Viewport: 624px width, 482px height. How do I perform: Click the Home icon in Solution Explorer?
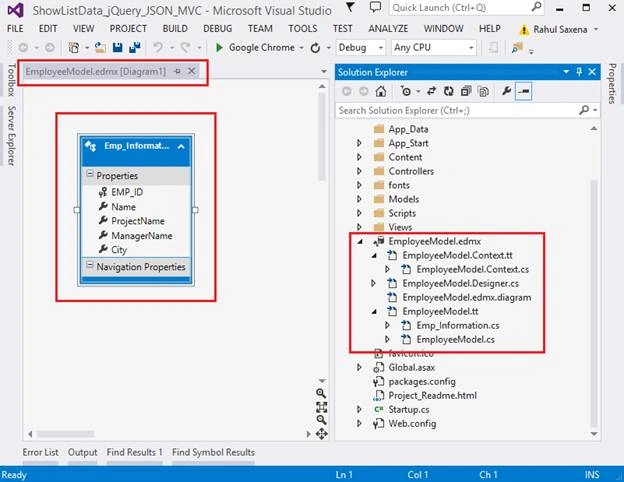pyautogui.click(x=381, y=92)
